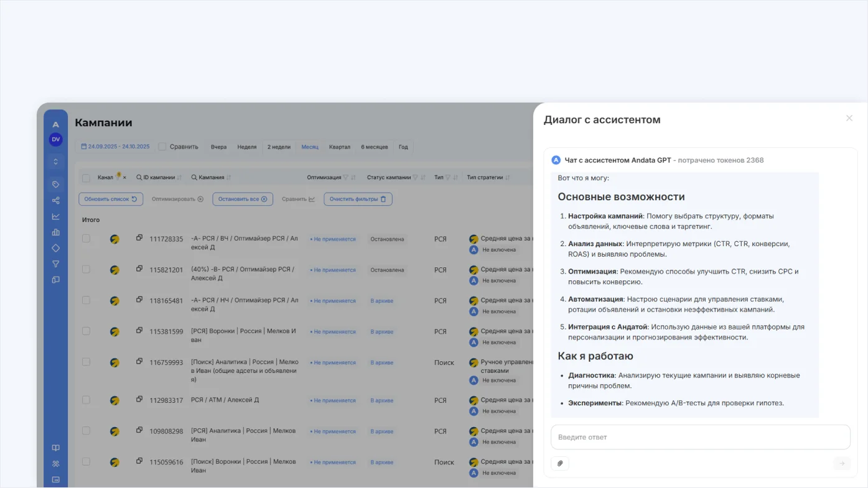Click the 'Сравнить' chart button in toolbar
The width and height of the screenshot is (868, 488).
click(x=299, y=199)
